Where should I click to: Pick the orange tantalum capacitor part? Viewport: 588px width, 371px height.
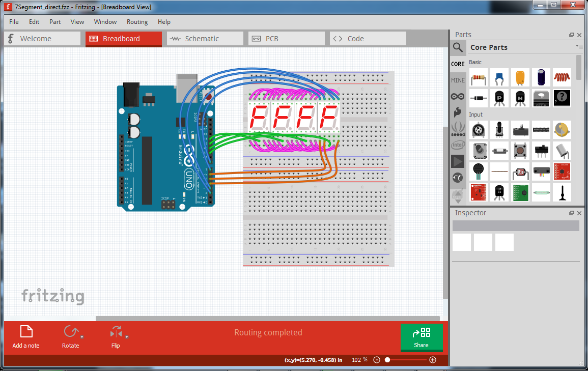click(x=520, y=77)
